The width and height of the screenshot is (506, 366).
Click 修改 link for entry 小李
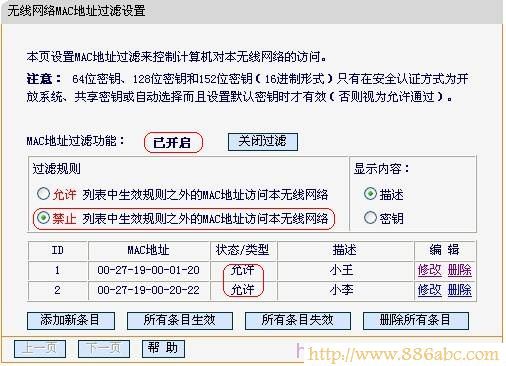tap(429, 290)
